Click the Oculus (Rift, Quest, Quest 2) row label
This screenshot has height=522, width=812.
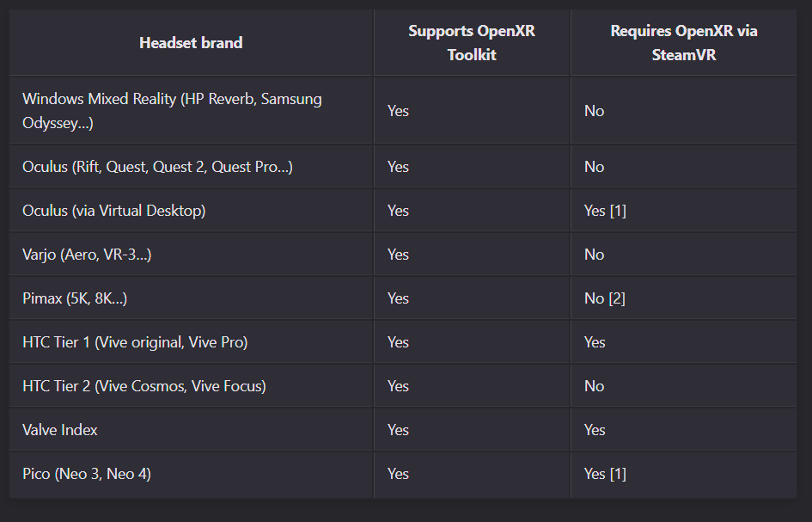coord(157,167)
